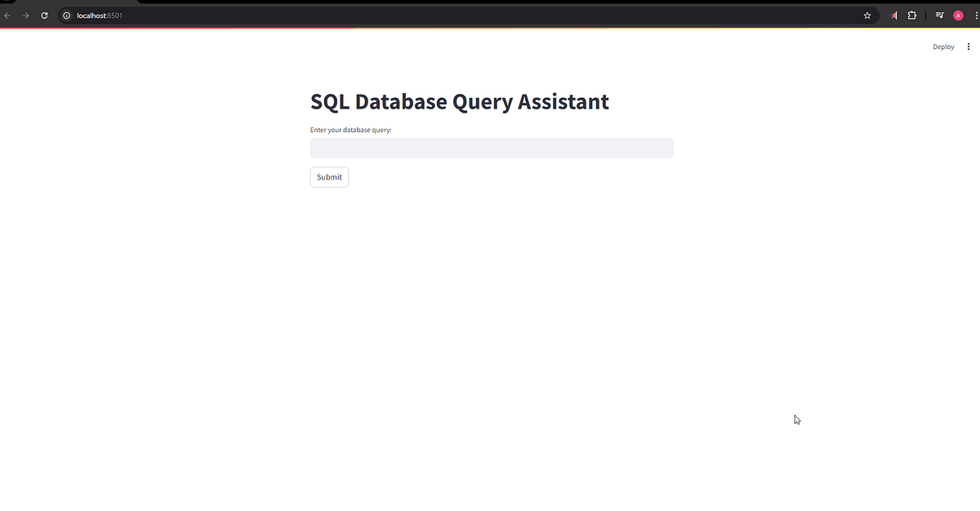Open the Chrome extensions puzzle icon
Viewport: 980px width, 511px height.
[x=912, y=15]
